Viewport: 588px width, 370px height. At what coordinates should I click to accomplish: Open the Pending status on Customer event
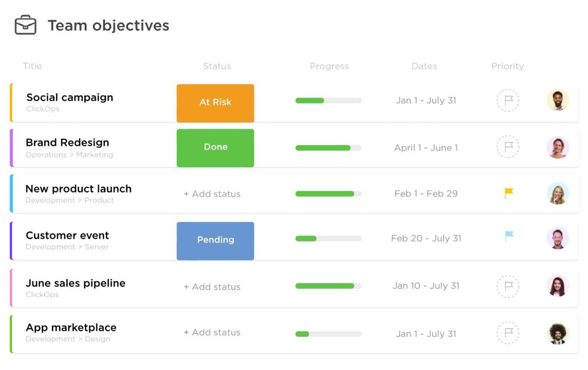pos(215,241)
